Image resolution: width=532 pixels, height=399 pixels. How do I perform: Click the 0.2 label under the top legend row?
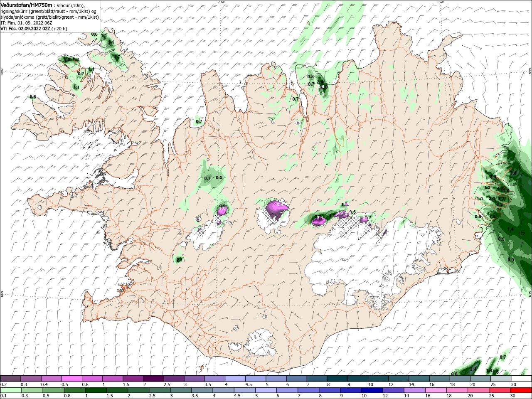(x=3, y=384)
